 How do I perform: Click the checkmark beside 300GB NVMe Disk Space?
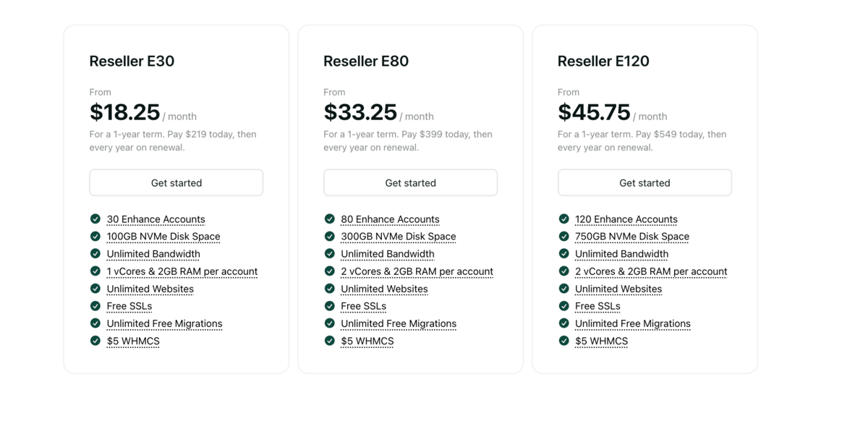[x=330, y=236]
